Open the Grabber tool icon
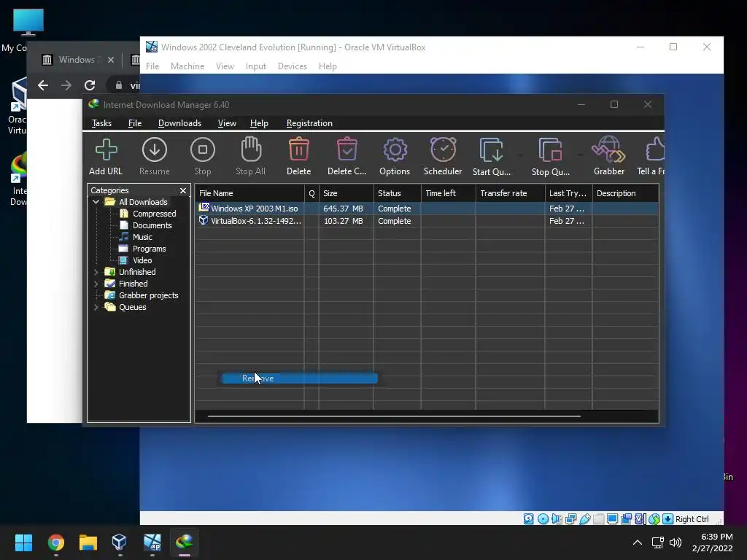Viewport: 747px width, 560px height. click(x=608, y=149)
